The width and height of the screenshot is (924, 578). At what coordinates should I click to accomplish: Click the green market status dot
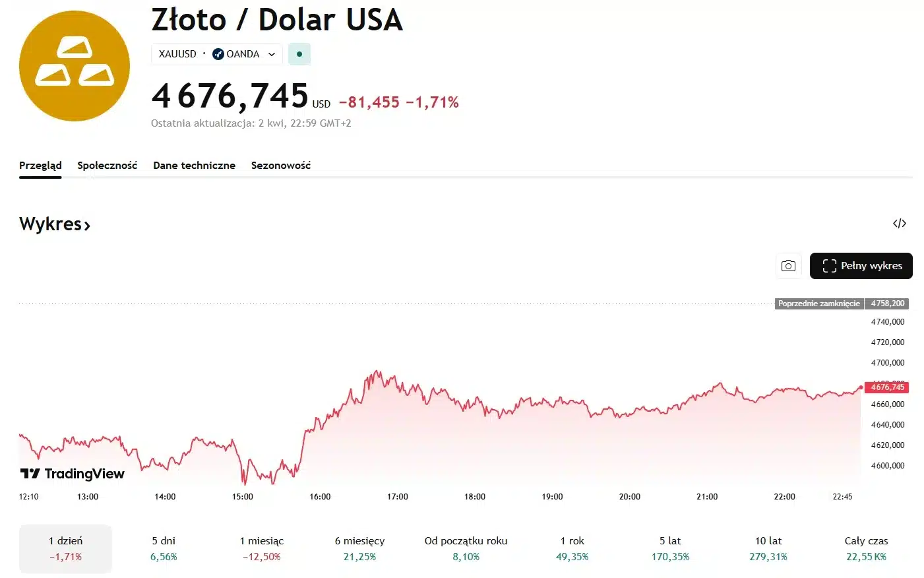299,54
